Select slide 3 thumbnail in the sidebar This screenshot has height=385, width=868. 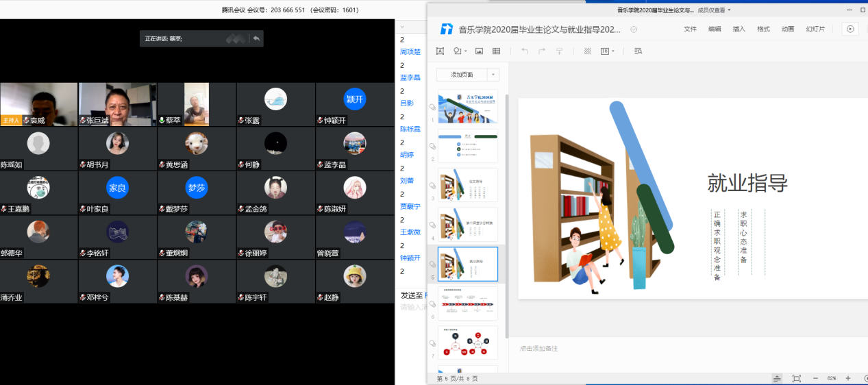[x=468, y=185]
